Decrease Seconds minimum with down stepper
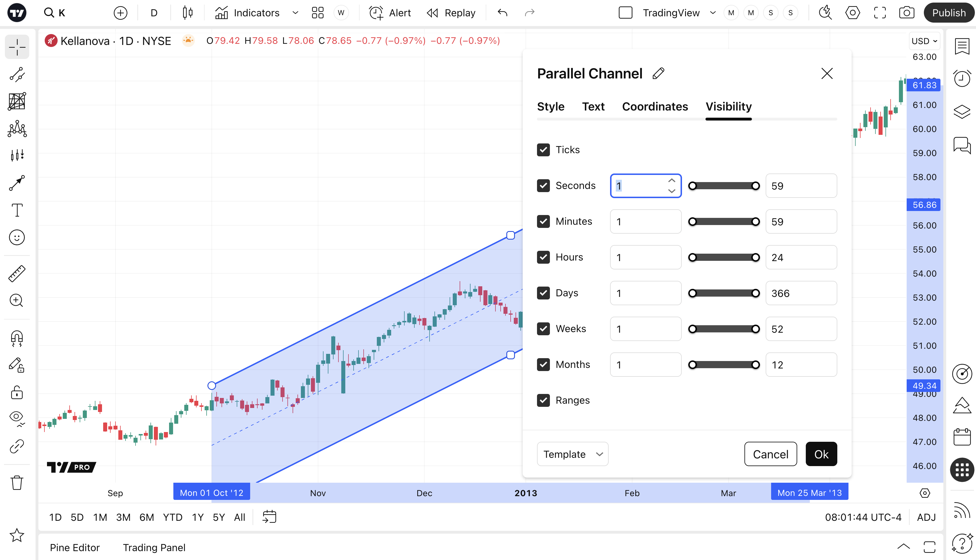This screenshot has width=976, height=560. [672, 191]
